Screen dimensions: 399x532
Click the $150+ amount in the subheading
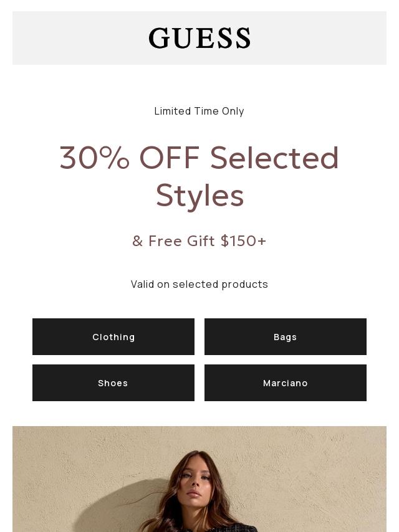pos(243,241)
